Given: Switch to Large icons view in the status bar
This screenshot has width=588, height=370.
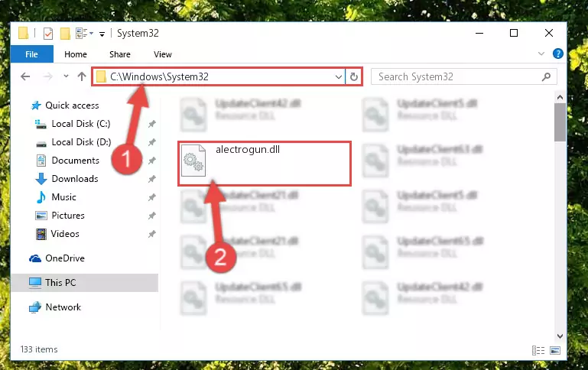Looking at the screenshot, I should 555,351.
